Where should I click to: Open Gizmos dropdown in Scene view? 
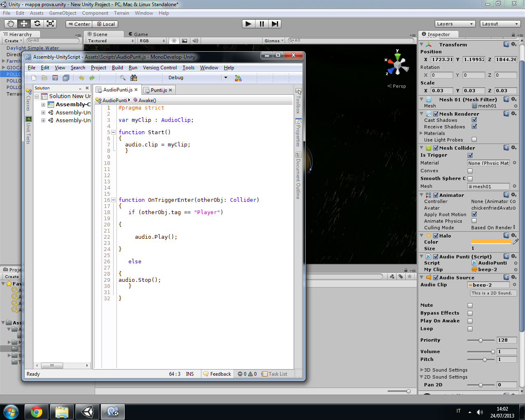coord(274,41)
